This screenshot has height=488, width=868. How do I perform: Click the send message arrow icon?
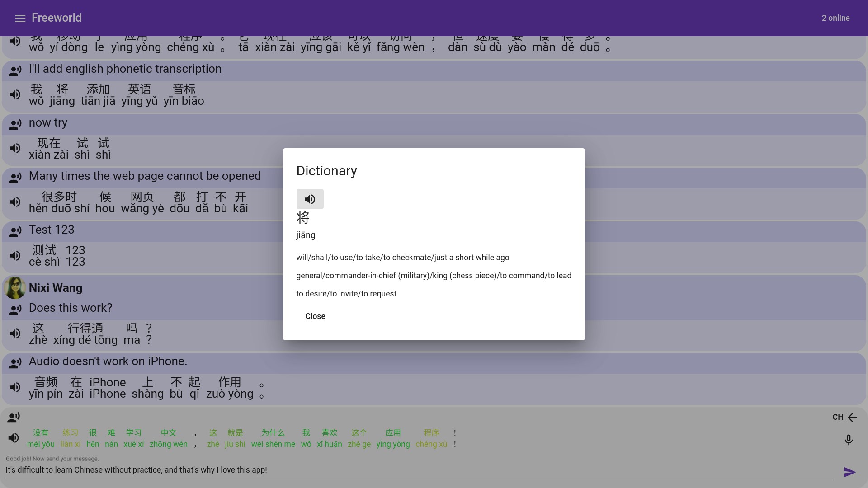(849, 472)
